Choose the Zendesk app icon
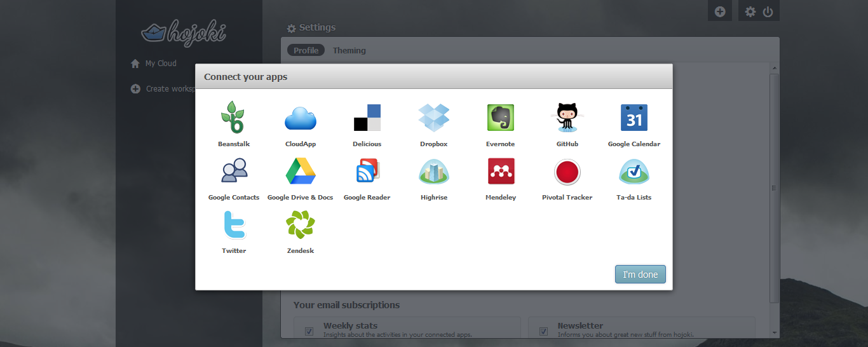 point(300,225)
